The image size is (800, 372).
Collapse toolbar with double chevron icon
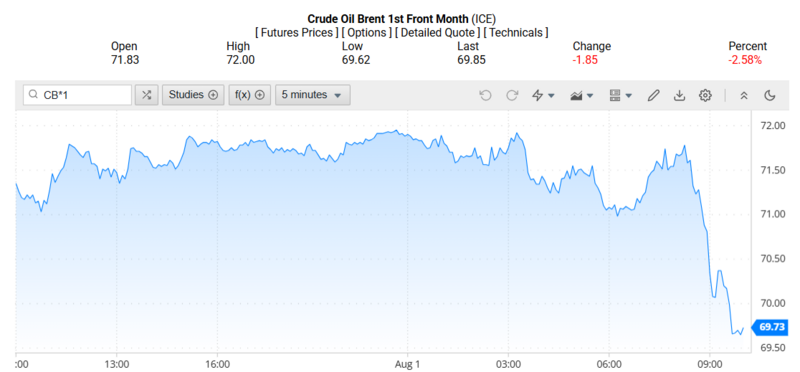pos(744,95)
